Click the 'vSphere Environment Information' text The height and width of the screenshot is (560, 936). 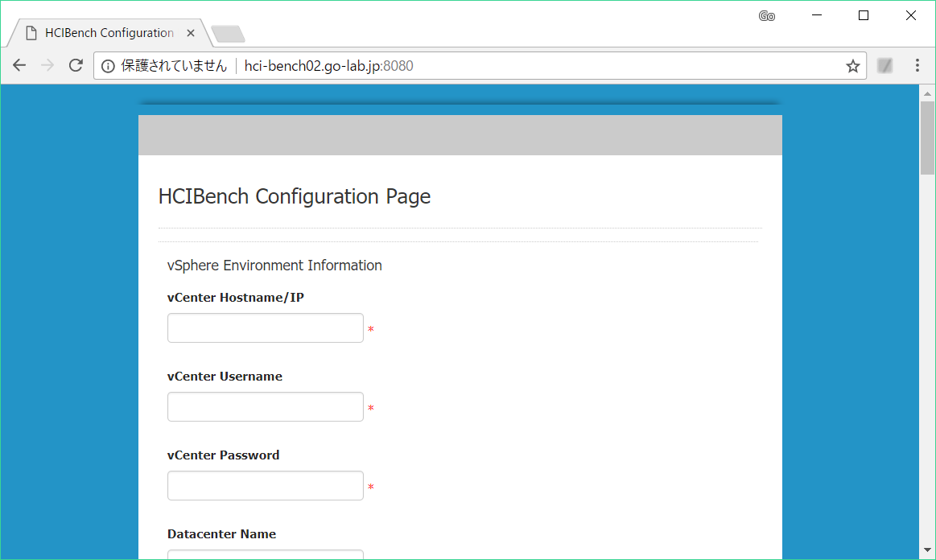(274, 265)
